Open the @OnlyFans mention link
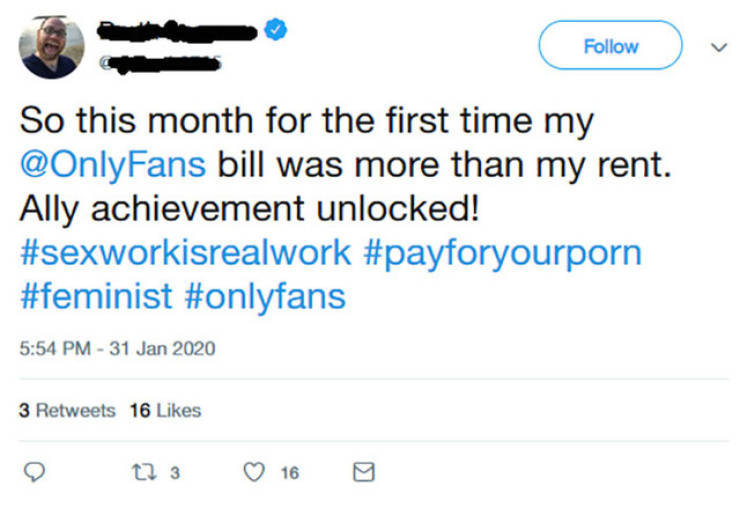Image resolution: width=740 pixels, height=515 pixels. pyautogui.click(x=113, y=164)
